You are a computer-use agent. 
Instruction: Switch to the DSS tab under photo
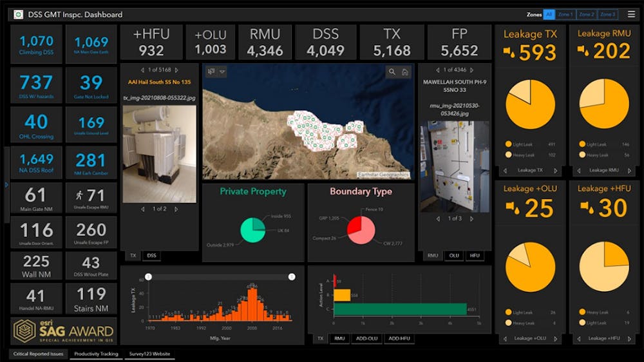[x=151, y=256]
